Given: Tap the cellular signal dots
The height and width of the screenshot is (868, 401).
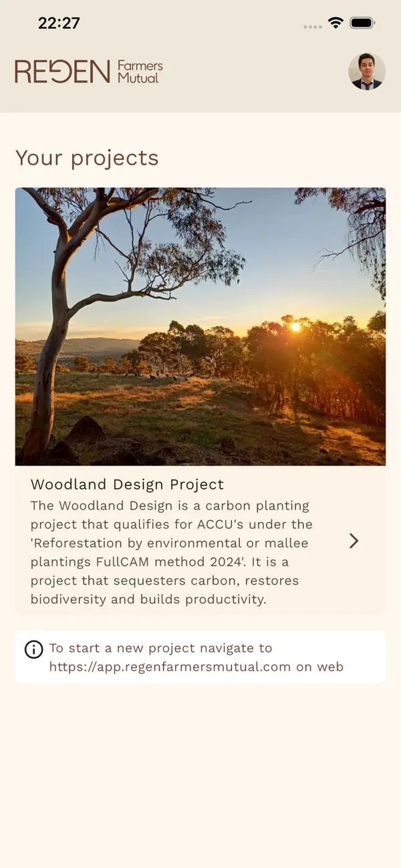Looking at the screenshot, I should tap(313, 27).
